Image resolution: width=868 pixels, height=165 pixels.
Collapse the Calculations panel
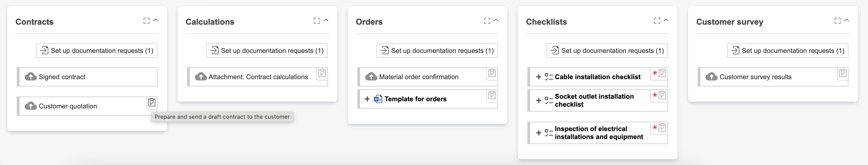coord(326,21)
